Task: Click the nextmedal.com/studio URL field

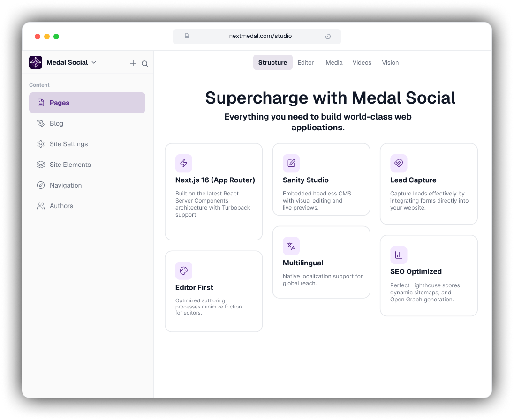Action: (257, 36)
